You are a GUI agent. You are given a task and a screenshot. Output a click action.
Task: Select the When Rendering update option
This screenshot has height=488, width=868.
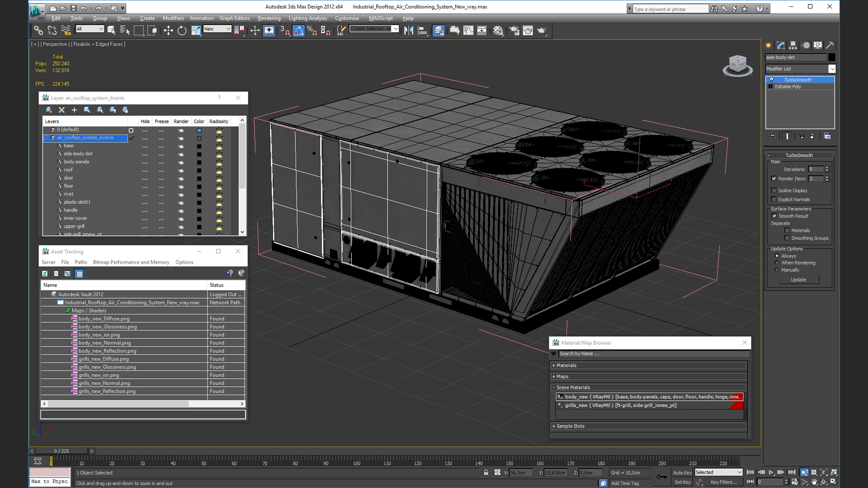pyautogui.click(x=777, y=263)
